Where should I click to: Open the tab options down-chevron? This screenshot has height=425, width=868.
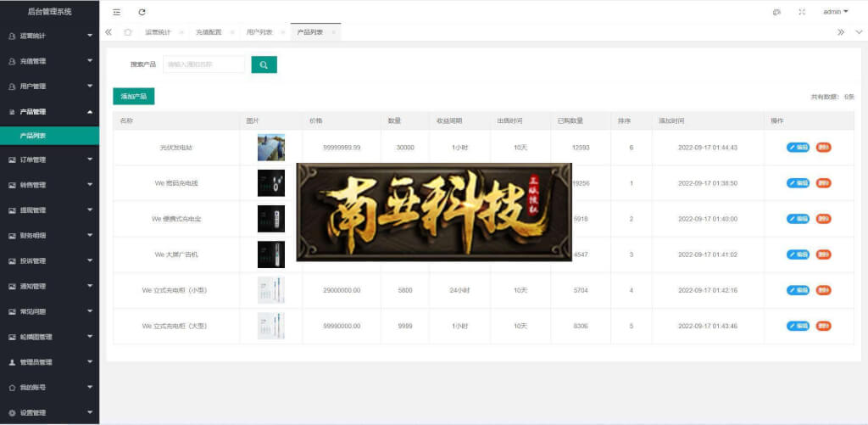(x=859, y=32)
